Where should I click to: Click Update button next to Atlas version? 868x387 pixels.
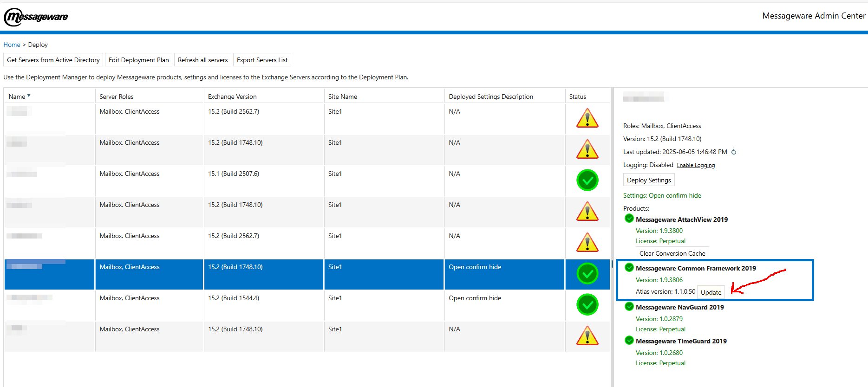[x=711, y=292]
